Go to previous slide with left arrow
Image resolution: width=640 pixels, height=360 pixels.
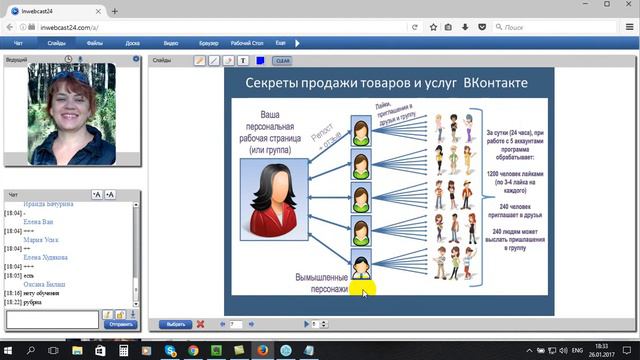coord(222,324)
